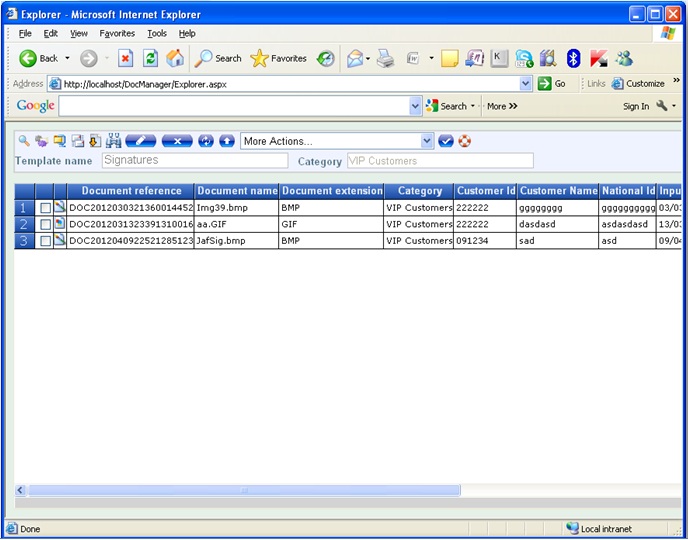Click the horizontal scrollbar below the grid

pos(245,491)
